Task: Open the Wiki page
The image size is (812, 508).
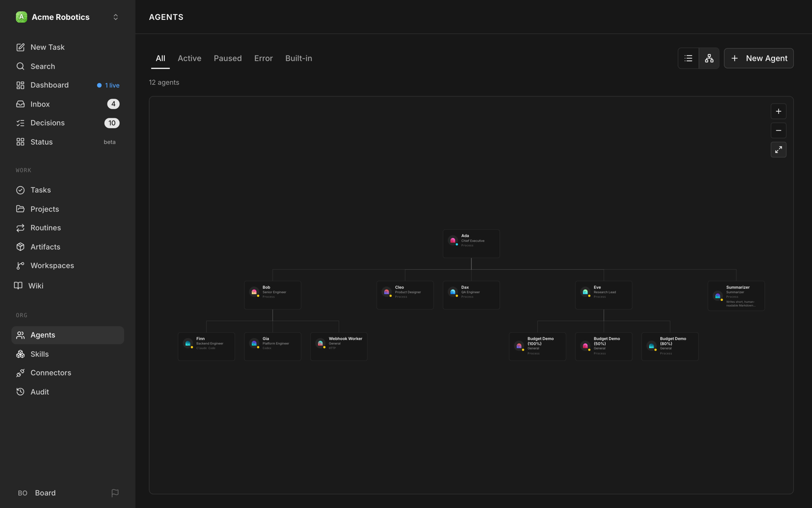Action: [x=67, y=286]
